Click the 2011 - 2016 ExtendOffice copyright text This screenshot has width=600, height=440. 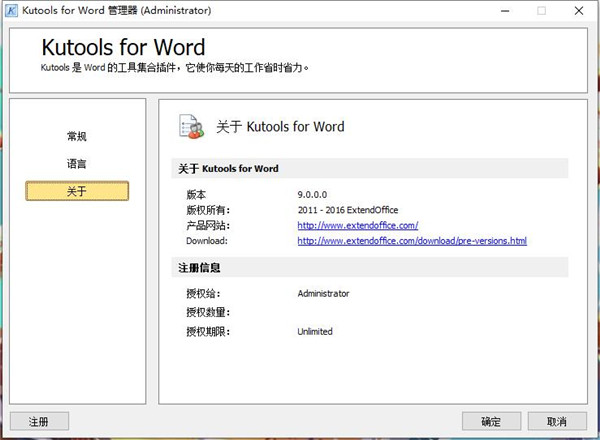point(346,210)
